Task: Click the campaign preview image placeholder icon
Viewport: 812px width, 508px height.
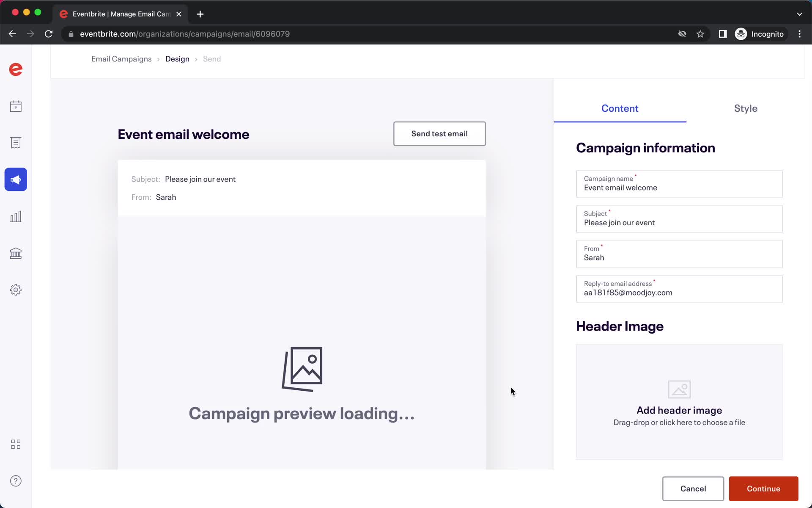Action: point(302,369)
